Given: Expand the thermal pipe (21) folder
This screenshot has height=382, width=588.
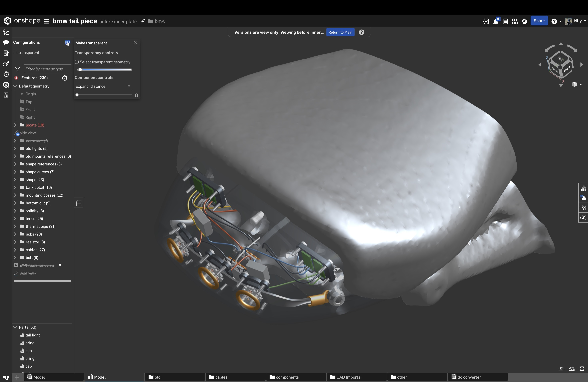Looking at the screenshot, I should click(15, 226).
